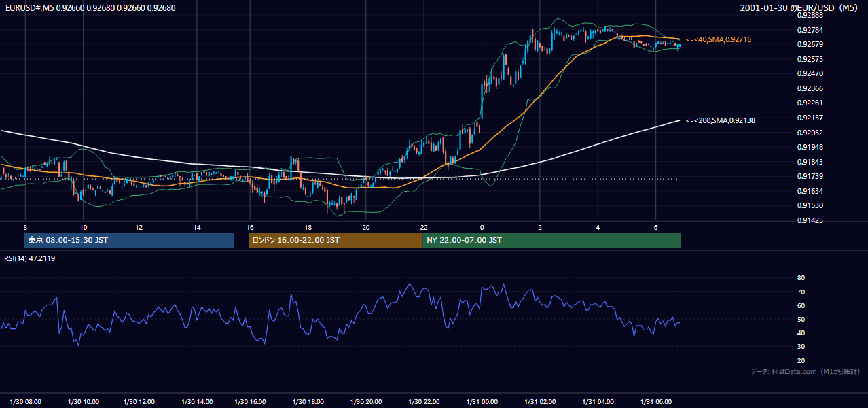Click price axis label 0.91843
This screenshot has height=408, width=868.
(809, 162)
